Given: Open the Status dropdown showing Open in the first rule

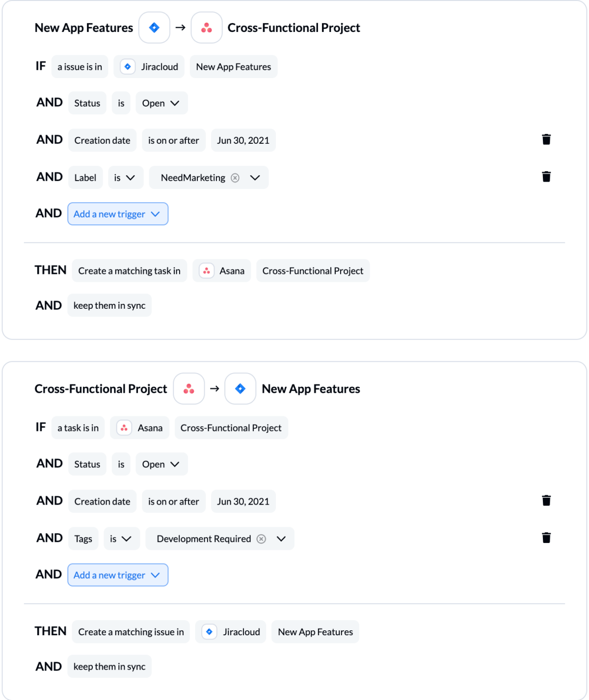Looking at the screenshot, I should (x=161, y=103).
